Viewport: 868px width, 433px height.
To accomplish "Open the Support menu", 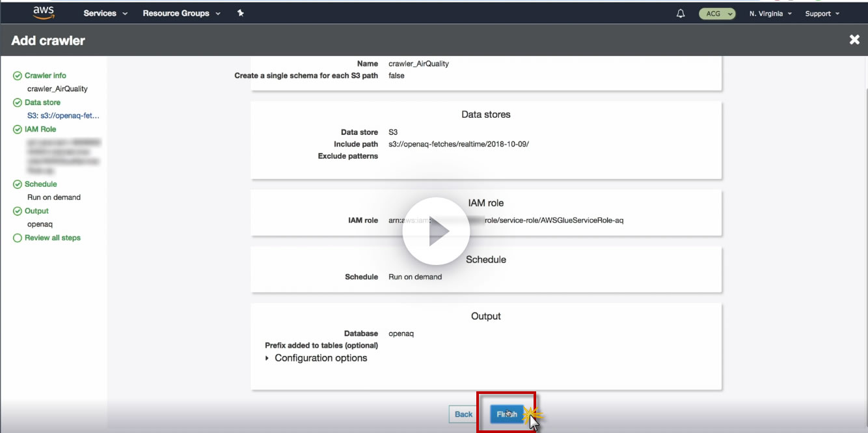I will click(x=822, y=13).
